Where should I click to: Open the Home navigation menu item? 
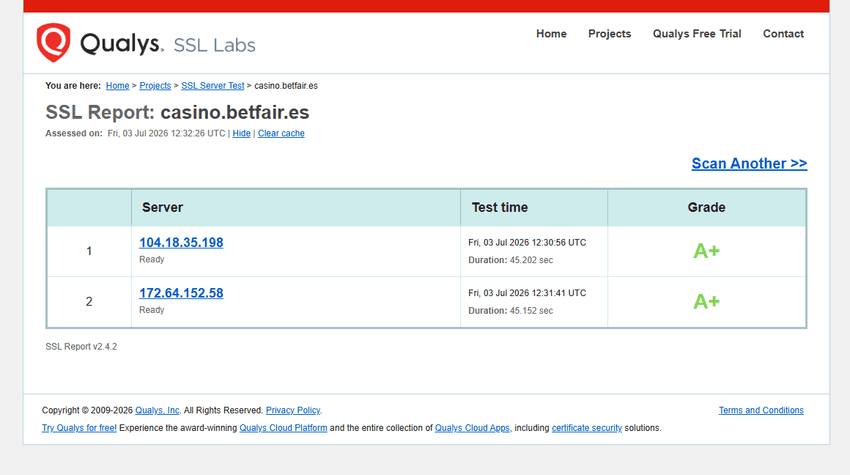(551, 34)
